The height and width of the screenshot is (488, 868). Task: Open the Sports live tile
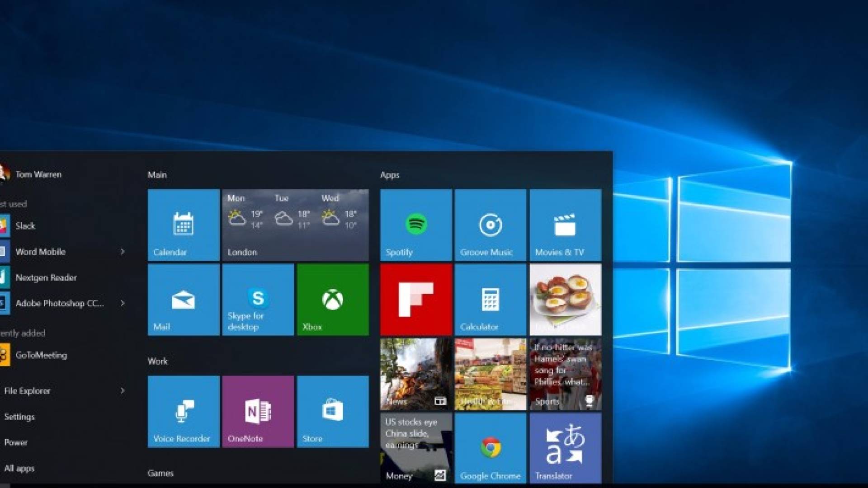(x=566, y=374)
